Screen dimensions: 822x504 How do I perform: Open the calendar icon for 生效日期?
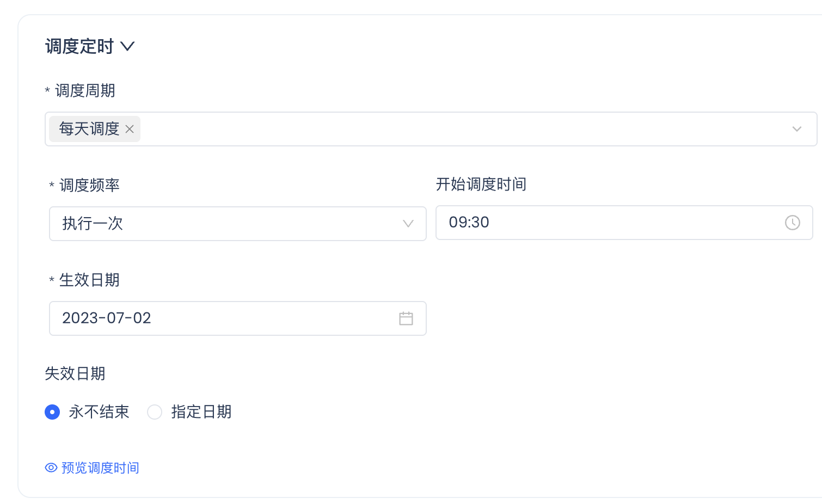pos(406,318)
